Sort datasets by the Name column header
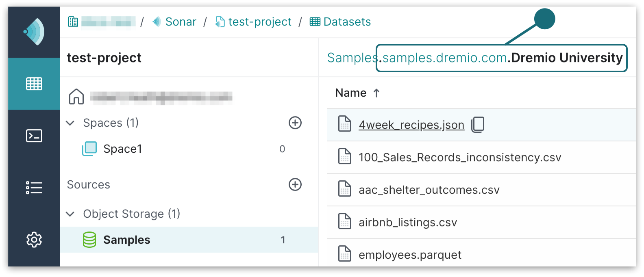 point(351,93)
